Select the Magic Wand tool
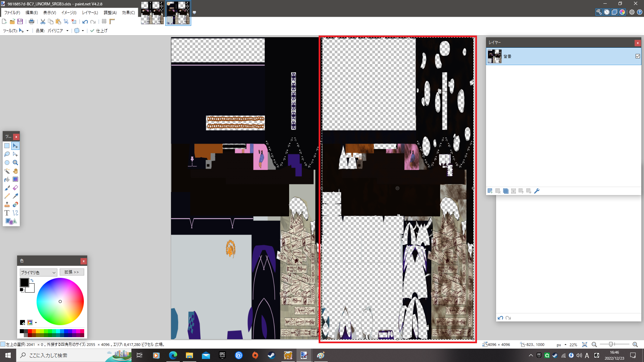 (7, 171)
